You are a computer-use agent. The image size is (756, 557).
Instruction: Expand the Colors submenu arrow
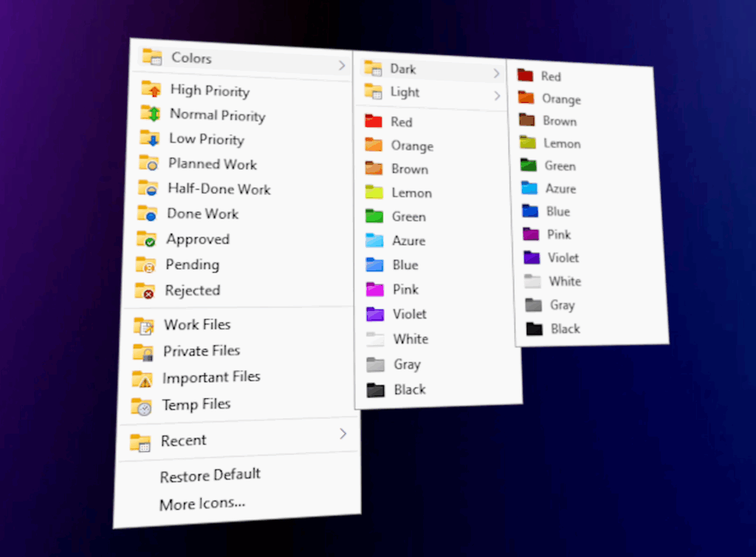click(x=342, y=66)
